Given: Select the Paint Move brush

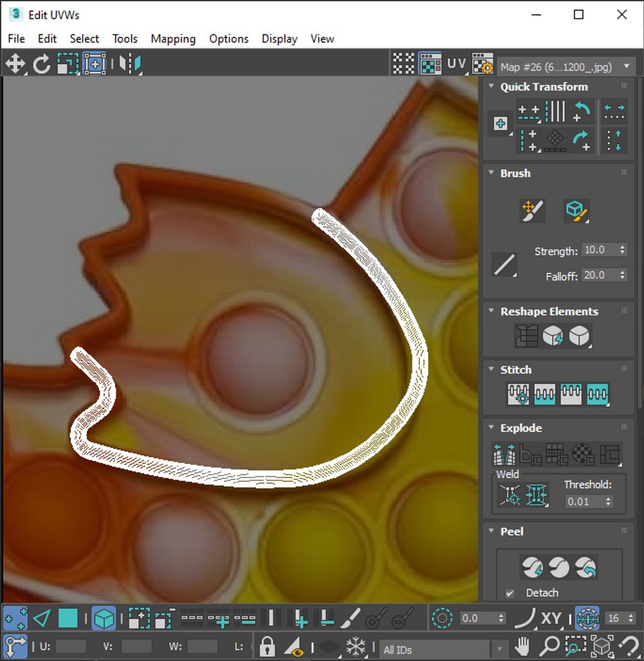Looking at the screenshot, I should tap(532, 211).
